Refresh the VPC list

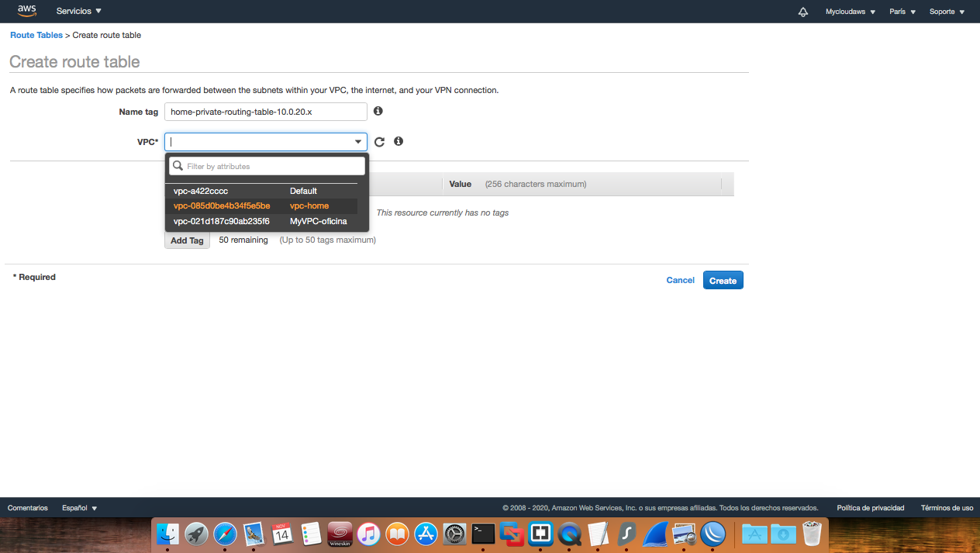point(379,141)
